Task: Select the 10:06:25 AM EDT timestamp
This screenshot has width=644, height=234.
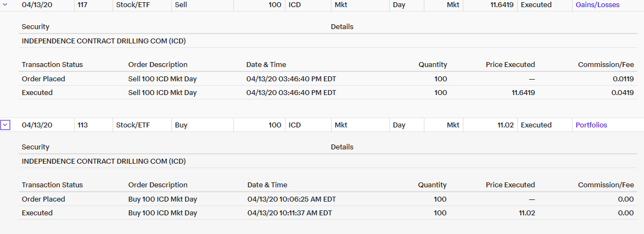Action: pos(292,199)
